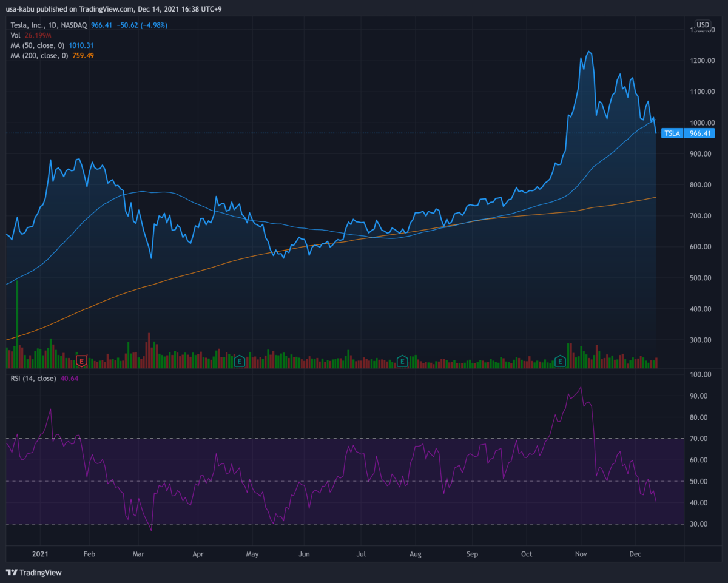Click the Apr label on the time axis
728x583 pixels.
pyautogui.click(x=198, y=554)
